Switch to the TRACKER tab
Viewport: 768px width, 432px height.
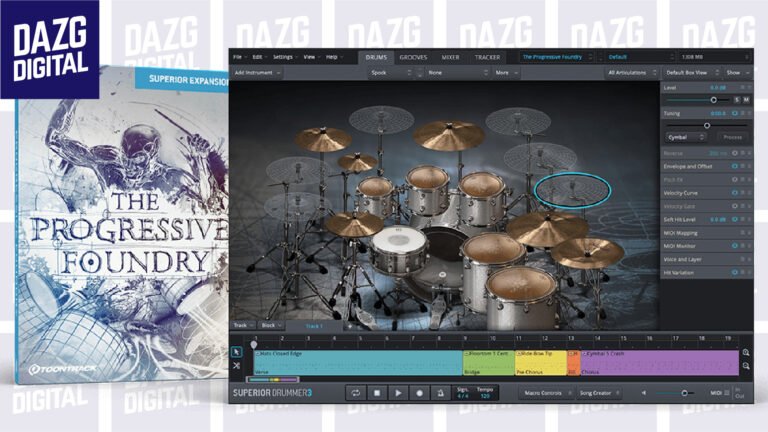click(487, 57)
